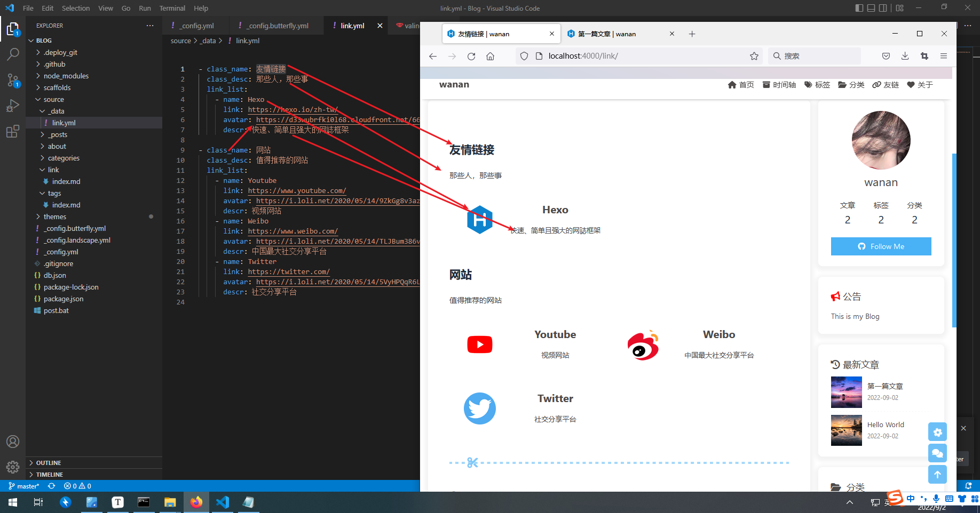Open 第一篇文章 post thumbnail
Viewport: 980px width, 513px height.
coord(847,392)
